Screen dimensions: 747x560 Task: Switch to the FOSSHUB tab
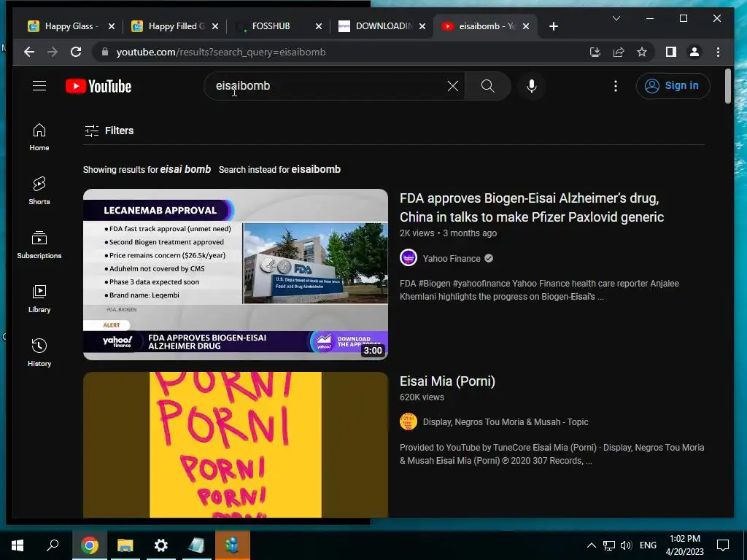(279, 26)
